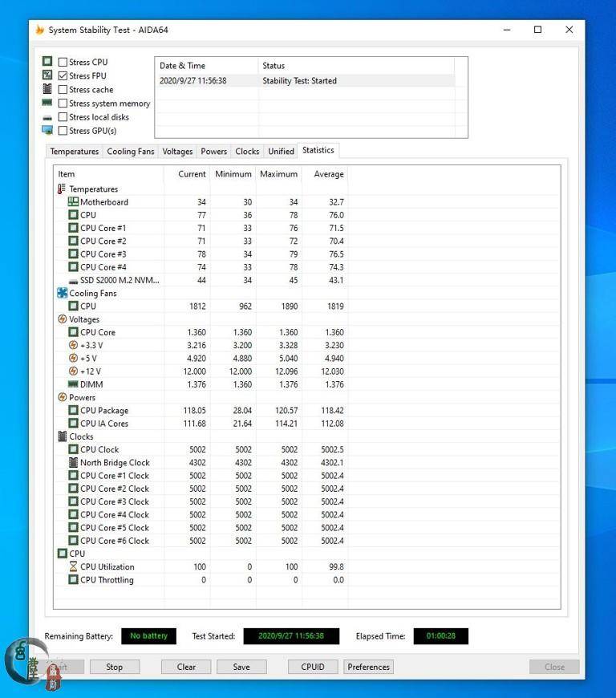
Task: Click the Stress CPU chip icon
Action: pos(47,61)
